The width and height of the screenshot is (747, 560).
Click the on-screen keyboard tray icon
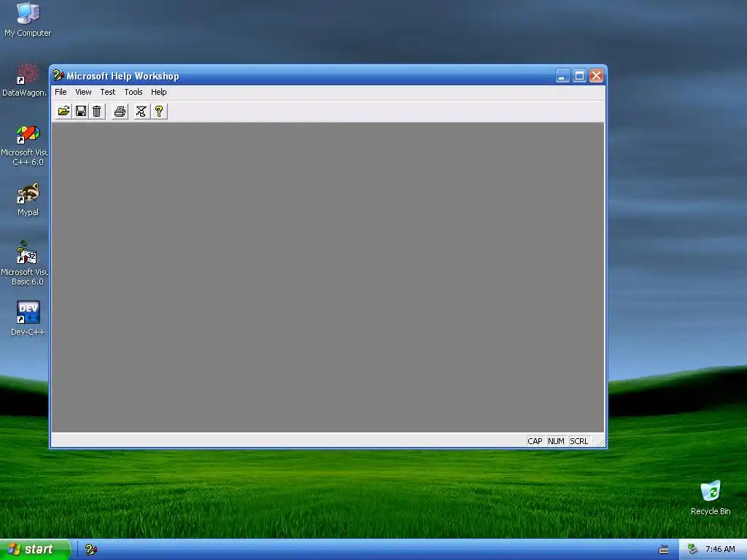[x=664, y=550]
